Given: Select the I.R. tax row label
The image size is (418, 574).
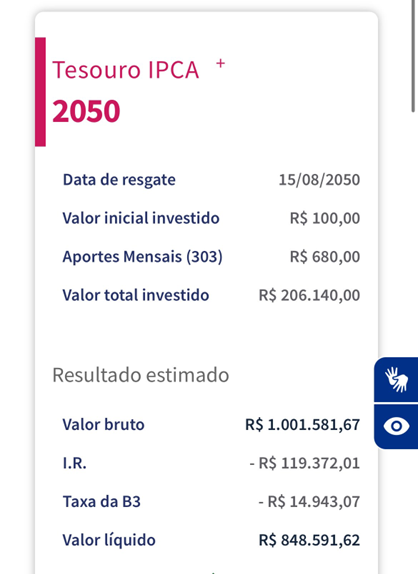Looking at the screenshot, I should coord(75,463).
